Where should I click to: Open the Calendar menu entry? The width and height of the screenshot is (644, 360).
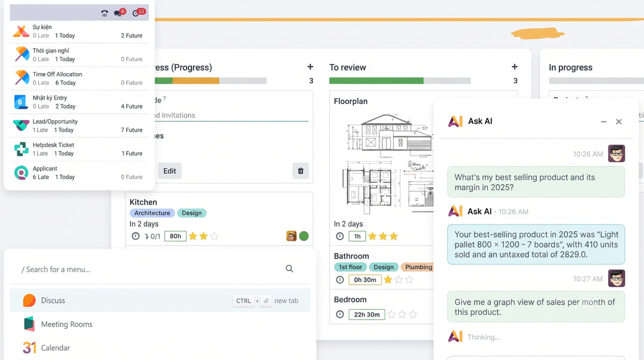160,348
